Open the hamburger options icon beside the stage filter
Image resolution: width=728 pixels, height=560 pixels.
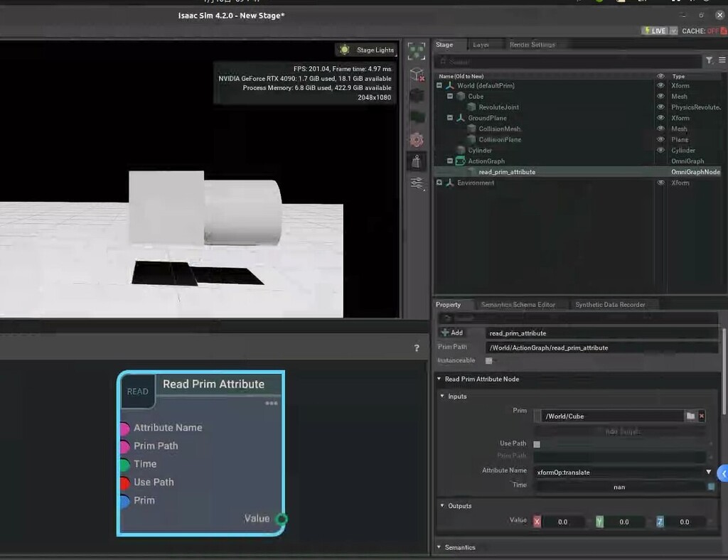tap(722, 61)
